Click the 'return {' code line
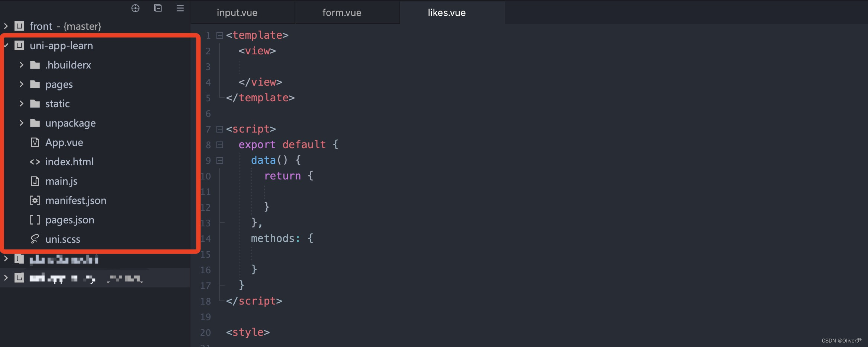Screen dimensions: 868x347 pyautogui.click(x=289, y=176)
